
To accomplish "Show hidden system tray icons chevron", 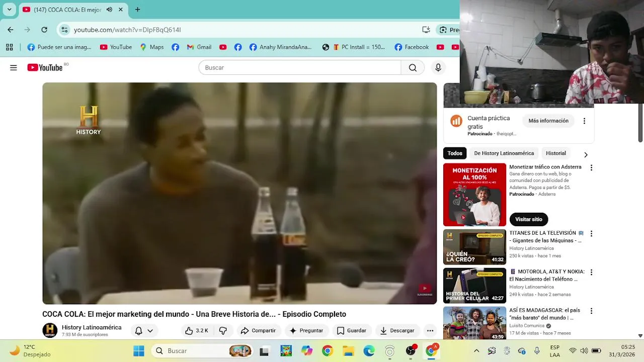I will point(476,351).
